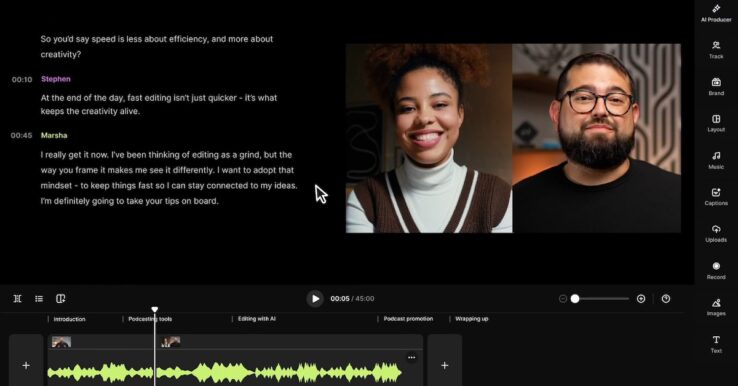
Task: Click the 00:05 current time display
Action: (x=340, y=298)
